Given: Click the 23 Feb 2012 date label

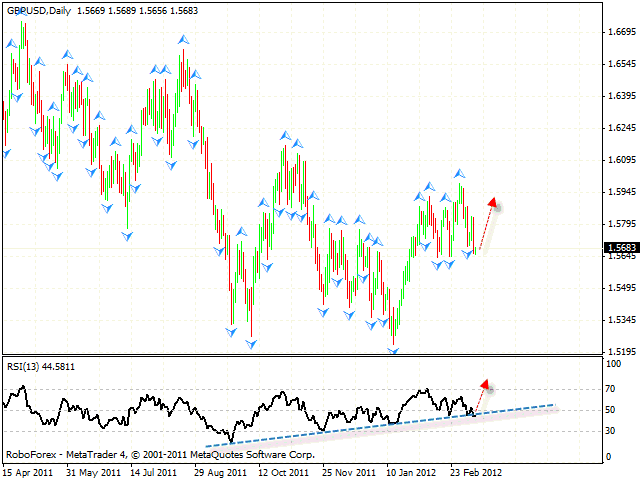Looking at the screenshot, I should [x=474, y=471].
